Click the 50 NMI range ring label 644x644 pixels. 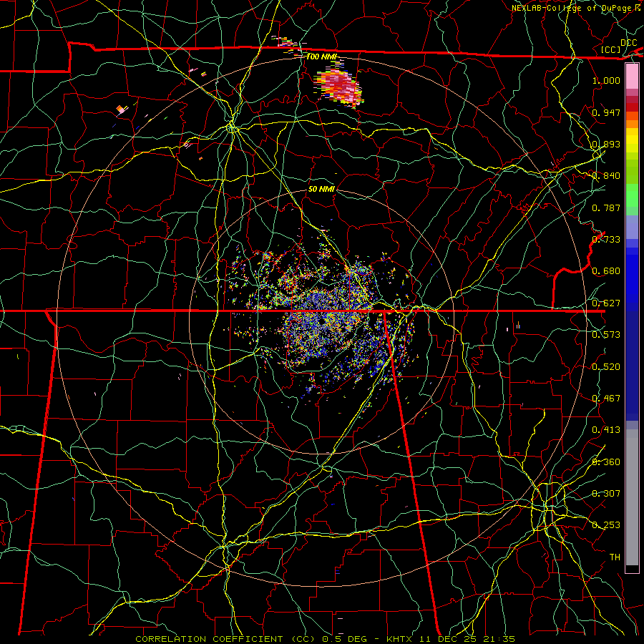coord(321,189)
